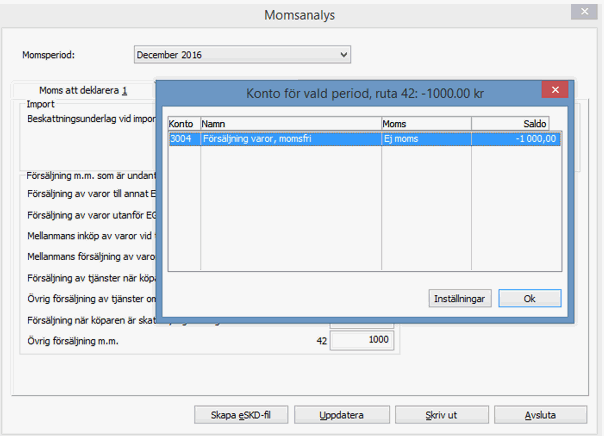604x436 pixels.
Task: Sort list by Konto column header
Action: coord(182,123)
